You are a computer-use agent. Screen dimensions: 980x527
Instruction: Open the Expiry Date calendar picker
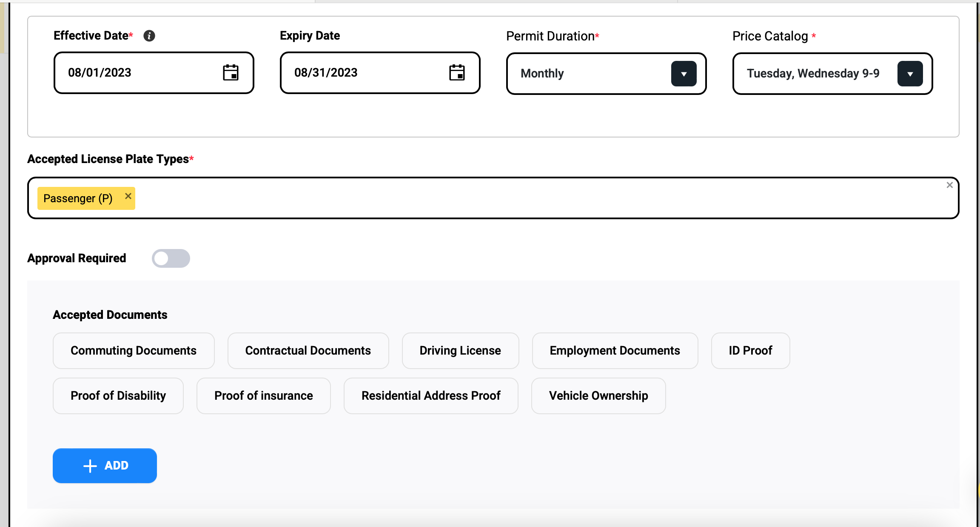point(457,73)
